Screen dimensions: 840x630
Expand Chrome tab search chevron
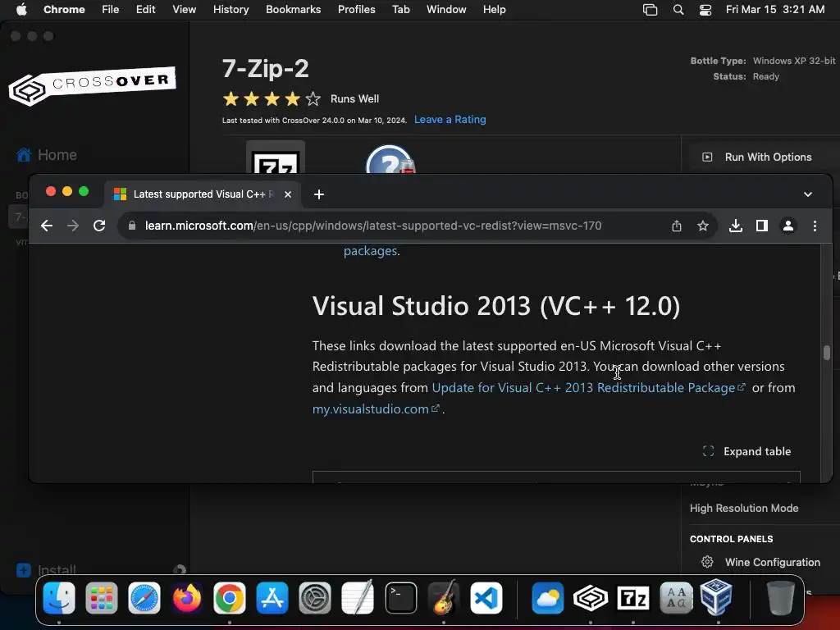point(808,194)
